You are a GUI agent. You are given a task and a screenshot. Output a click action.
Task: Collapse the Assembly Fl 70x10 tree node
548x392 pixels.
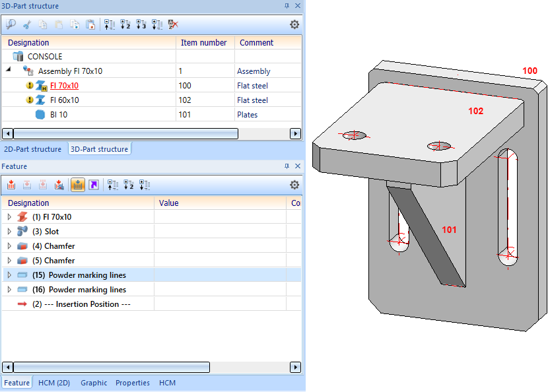click(x=9, y=71)
